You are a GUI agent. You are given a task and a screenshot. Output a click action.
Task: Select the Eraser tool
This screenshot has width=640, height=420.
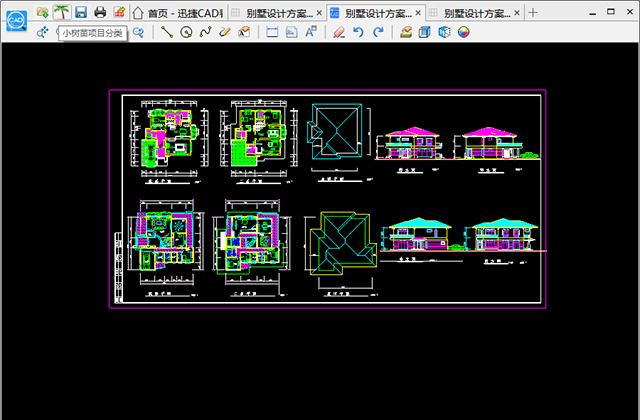(339, 32)
